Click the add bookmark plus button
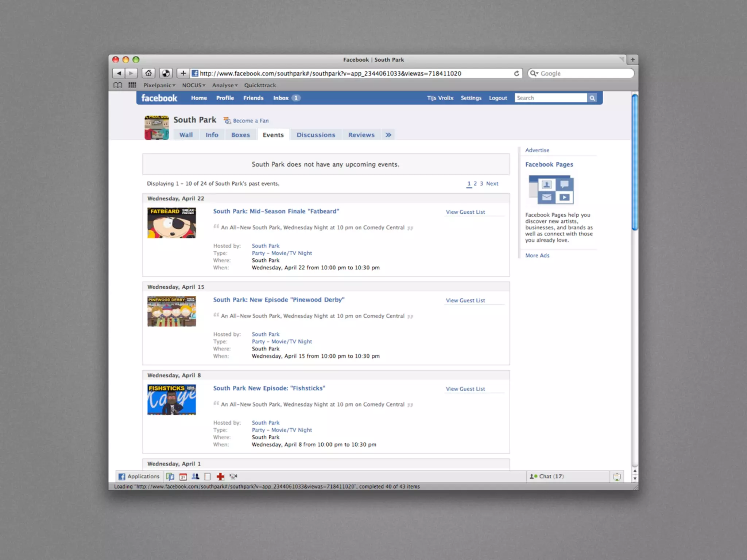Image resolution: width=747 pixels, height=560 pixels. 183,73
